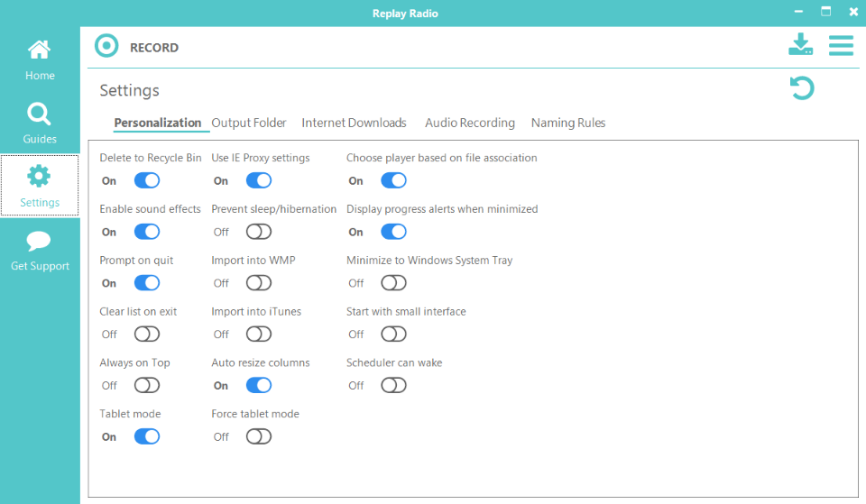This screenshot has height=504, width=866.
Task: Close the Replay Radio window
Action: tap(853, 12)
